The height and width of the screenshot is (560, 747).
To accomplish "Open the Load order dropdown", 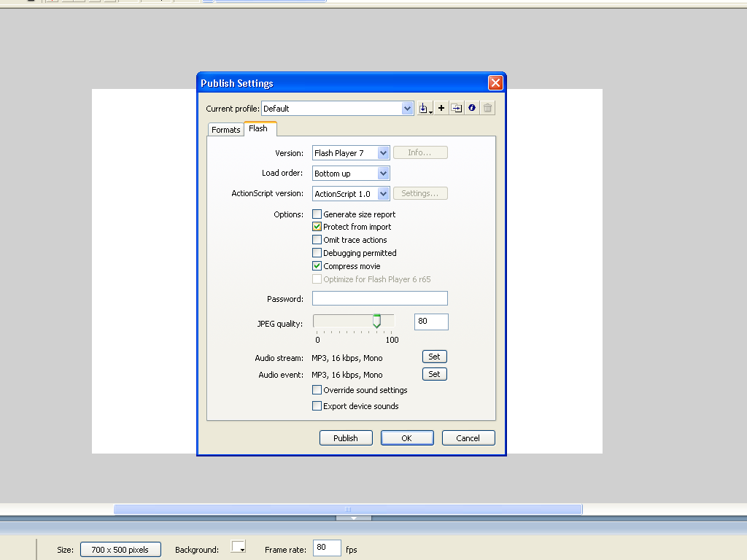I will pos(383,174).
